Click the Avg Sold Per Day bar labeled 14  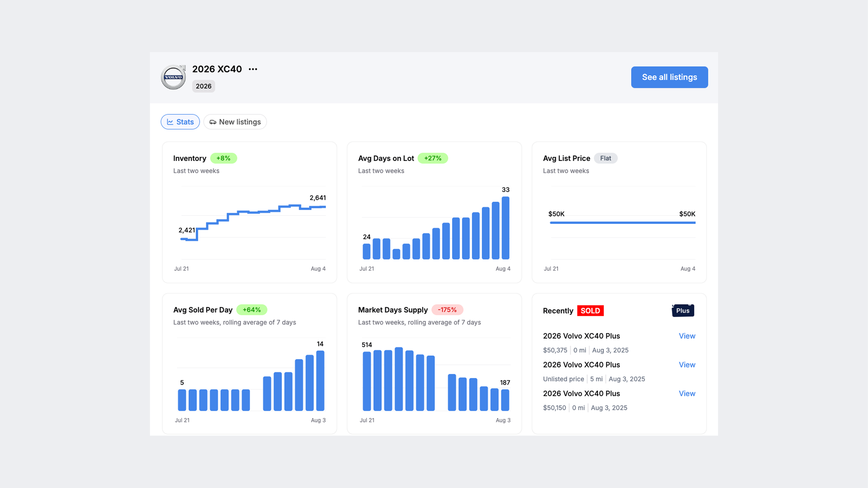[x=320, y=381]
